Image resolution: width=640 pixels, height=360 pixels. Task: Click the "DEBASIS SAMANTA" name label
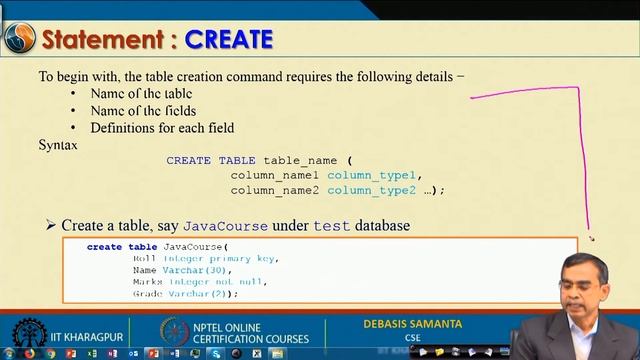pyautogui.click(x=413, y=324)
